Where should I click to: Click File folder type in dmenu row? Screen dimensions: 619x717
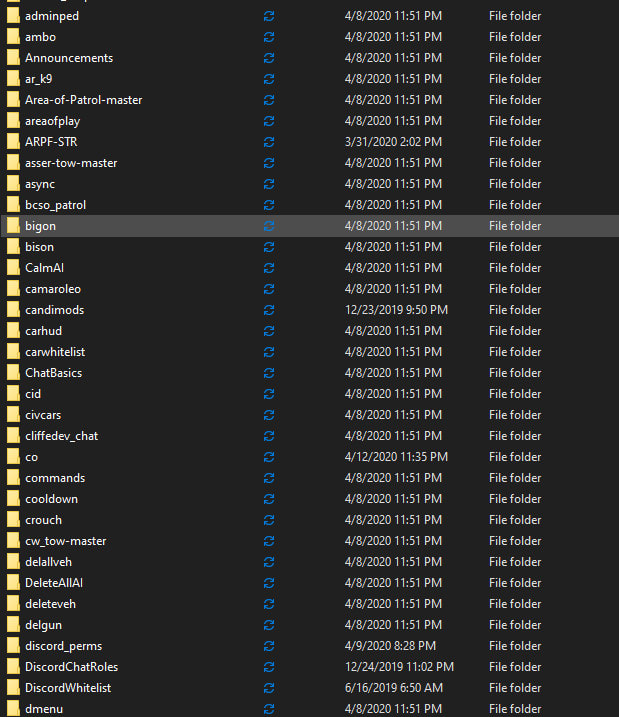tap(515, 709)
